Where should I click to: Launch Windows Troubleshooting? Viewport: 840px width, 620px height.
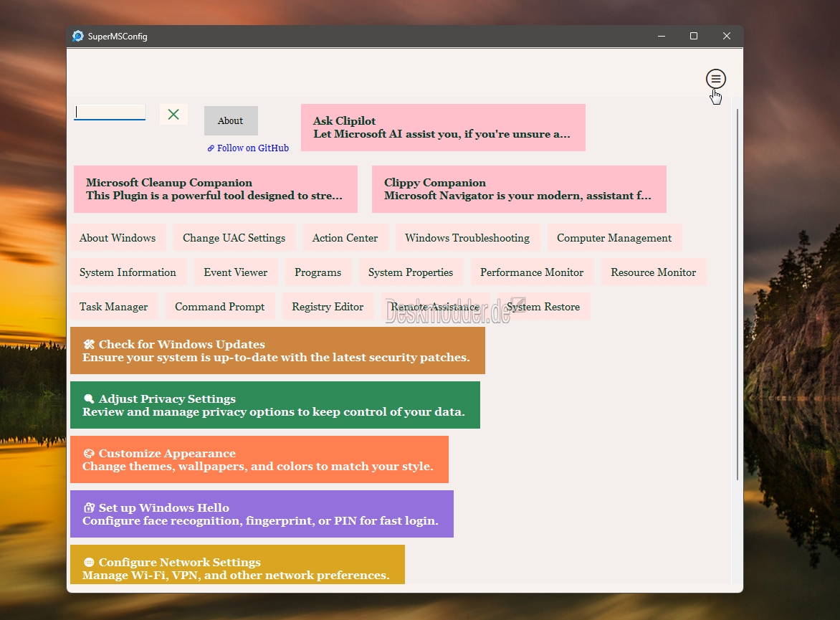467,238
